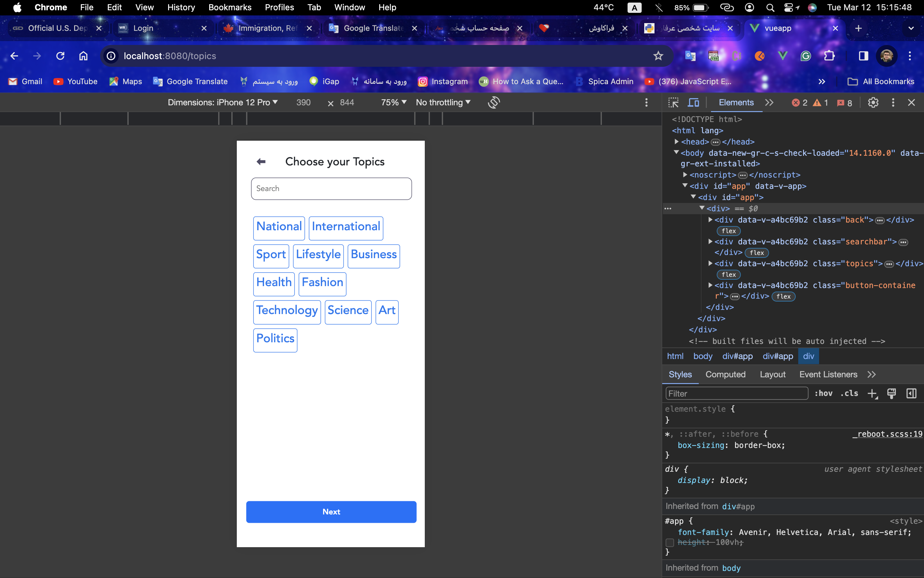Click the errors count indicator
The image size is (924, 578).
(800, 102)
